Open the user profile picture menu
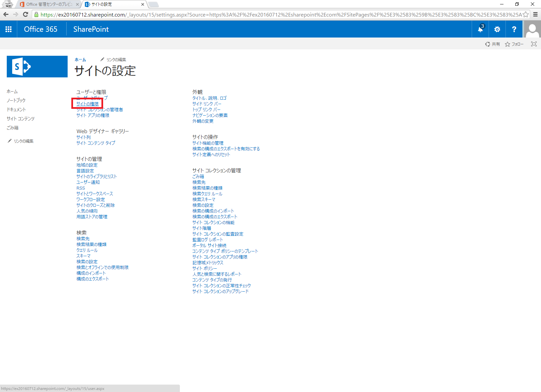The height and width of the screenshot is (392, 541). (x=532, y=29)
